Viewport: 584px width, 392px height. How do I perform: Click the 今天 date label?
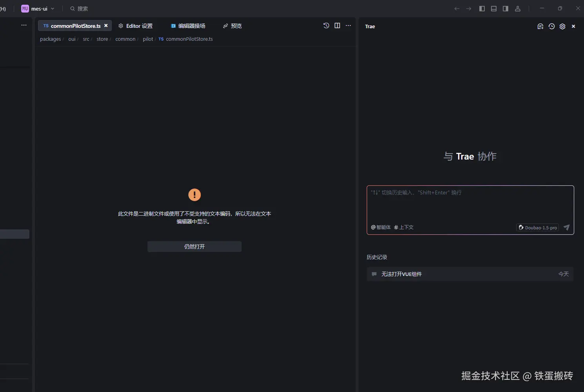coord(564,274)
